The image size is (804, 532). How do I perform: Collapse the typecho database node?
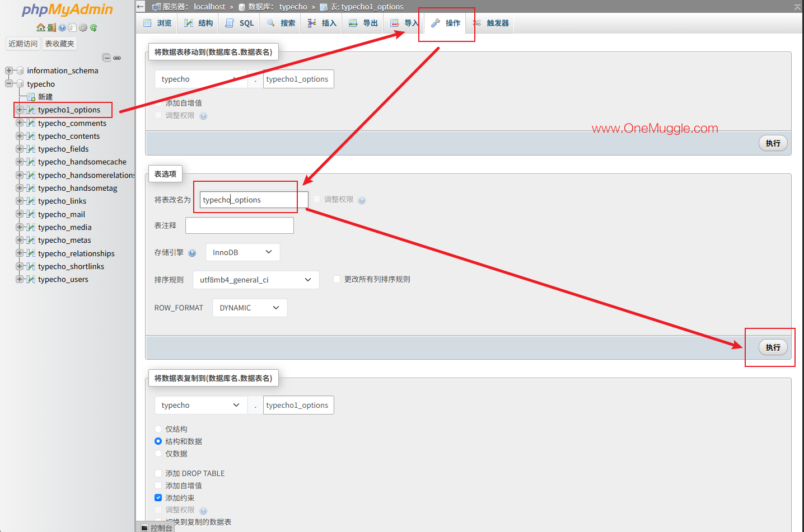[x=9, y=84]
